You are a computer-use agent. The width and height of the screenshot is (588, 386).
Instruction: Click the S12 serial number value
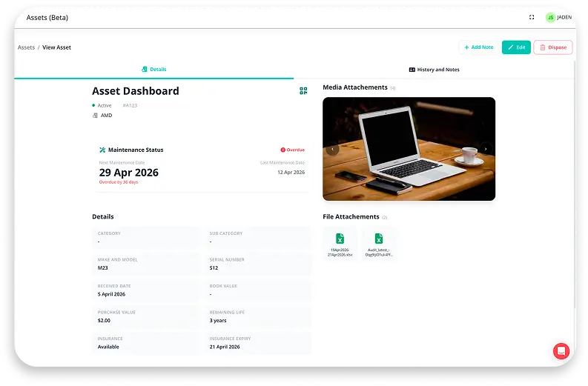(214, 268)
